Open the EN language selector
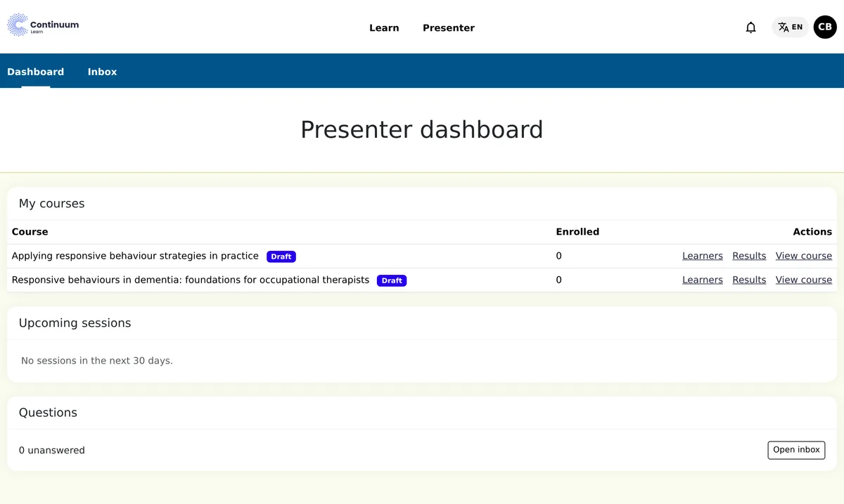Screen dimensions: 844x504 790,27
